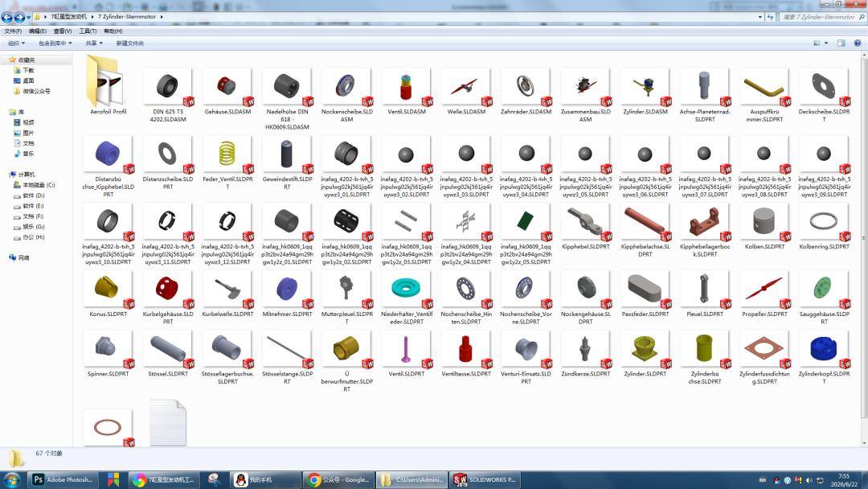
Task: Open the Windows Start menu
Action: click(12, 479)
